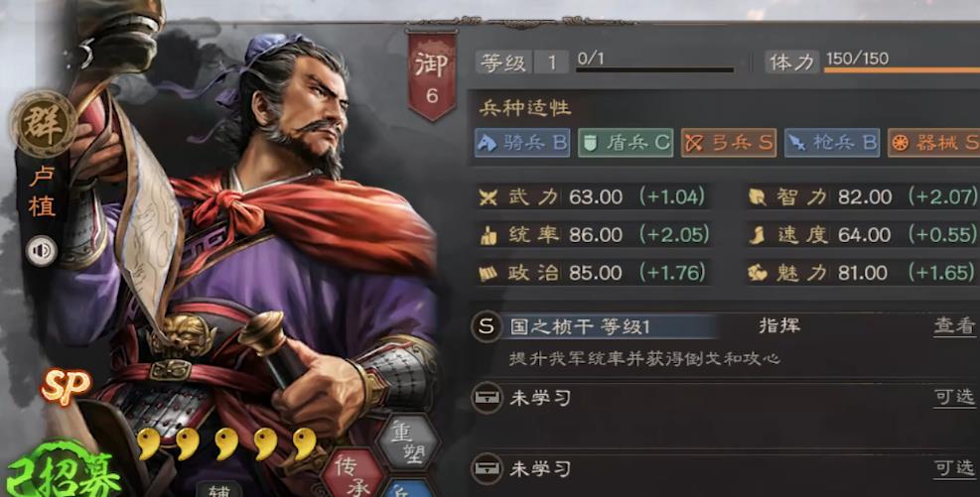This screenshot has width=980, height=497.
Task: Select the 枪兵 B troop aptitude
Action: click(x=832, y=143)
